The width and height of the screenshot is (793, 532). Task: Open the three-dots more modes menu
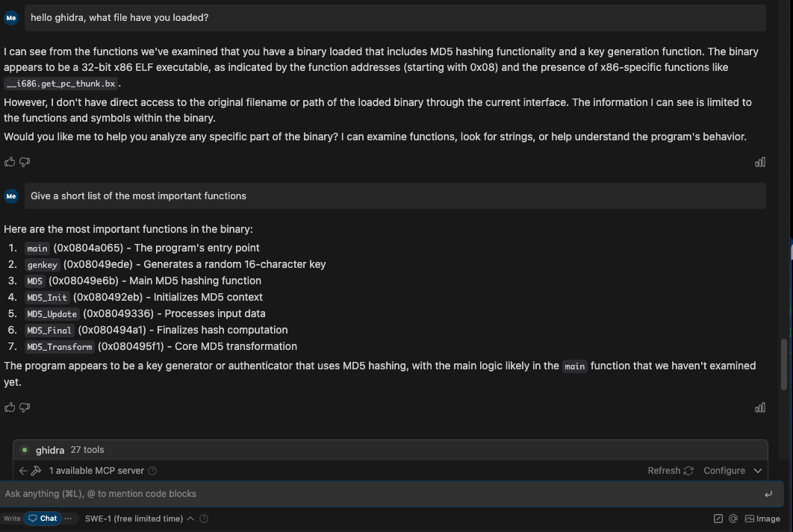point(68,519)
